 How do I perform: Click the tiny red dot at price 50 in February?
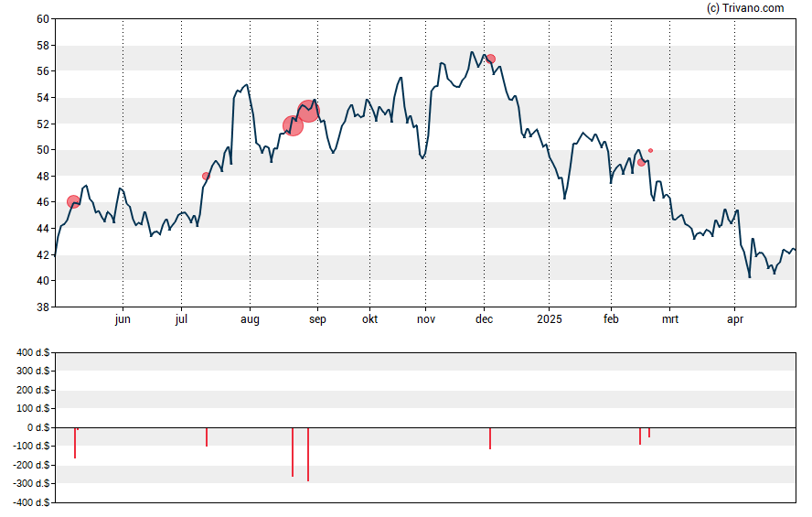tap(650, 151)
